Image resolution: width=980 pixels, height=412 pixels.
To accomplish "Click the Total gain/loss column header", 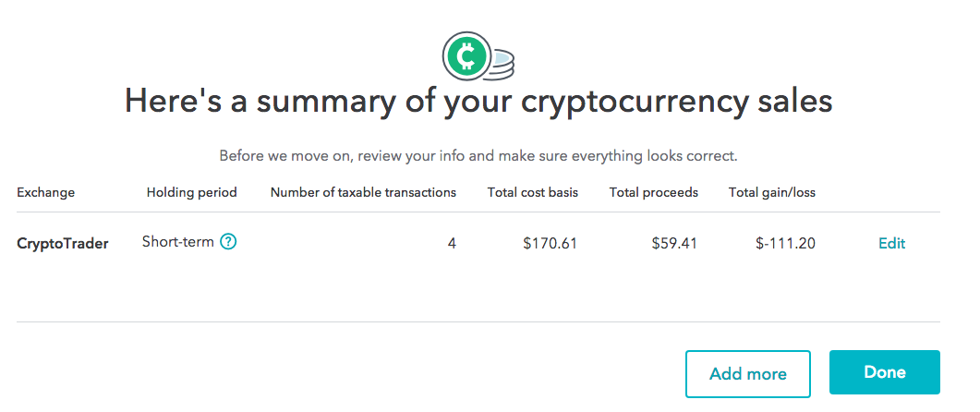I will click(x=771, y=192).
